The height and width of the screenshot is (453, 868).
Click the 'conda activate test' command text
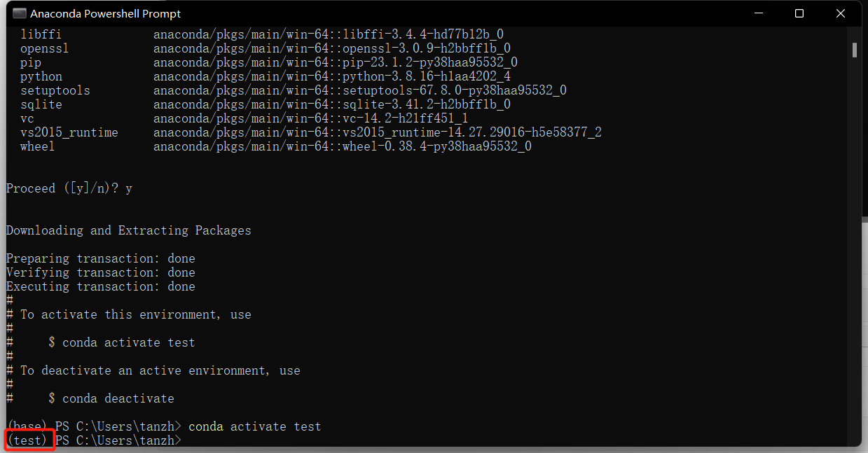pos(255,426)
